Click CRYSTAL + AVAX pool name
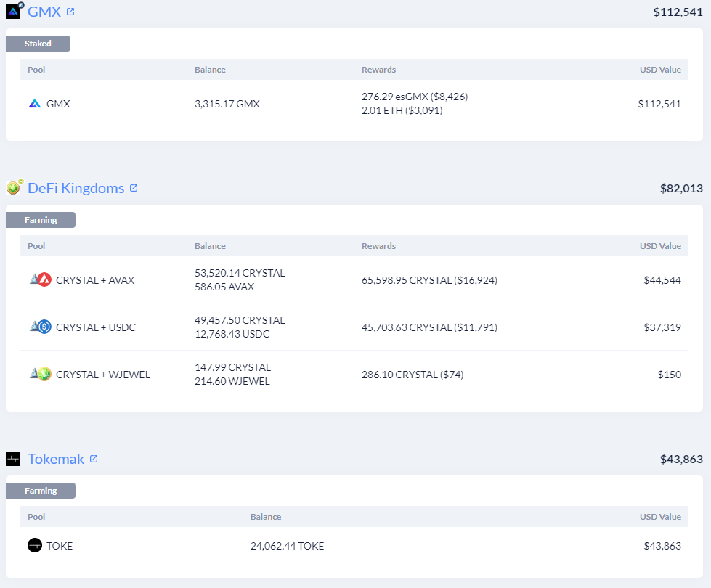711x588 pixels. click(95, 280)
